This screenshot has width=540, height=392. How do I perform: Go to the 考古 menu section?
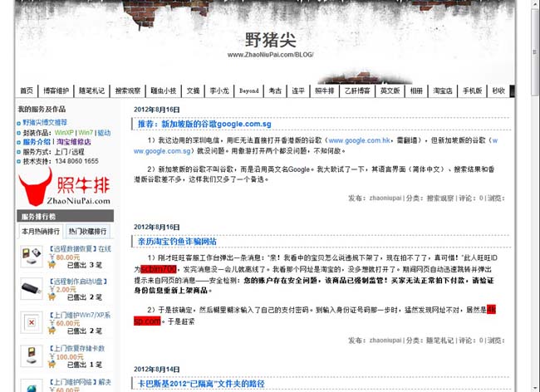pyautogui.click(x=275, y=91)
